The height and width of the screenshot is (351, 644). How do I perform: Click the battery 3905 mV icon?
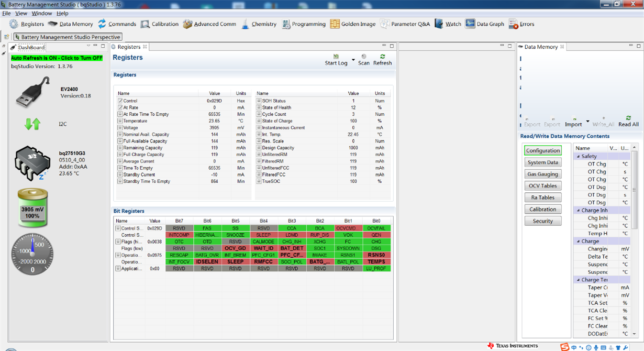(x=32, y=209)
